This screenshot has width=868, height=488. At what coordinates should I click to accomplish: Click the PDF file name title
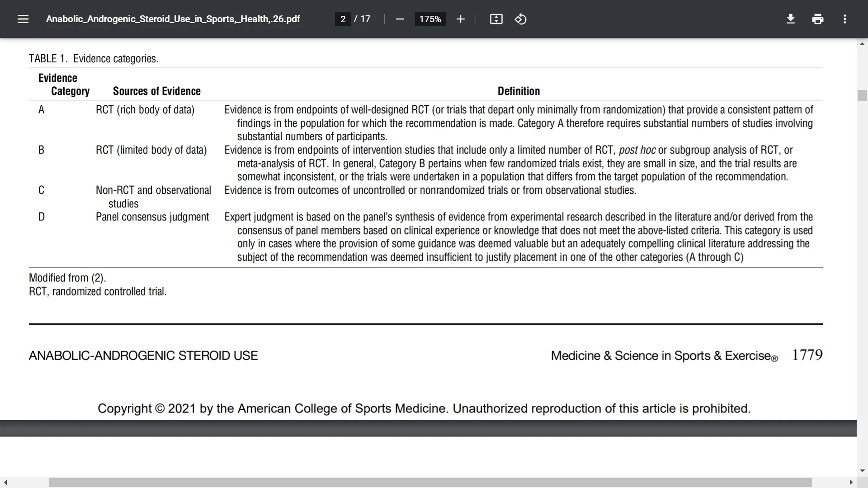173,19
